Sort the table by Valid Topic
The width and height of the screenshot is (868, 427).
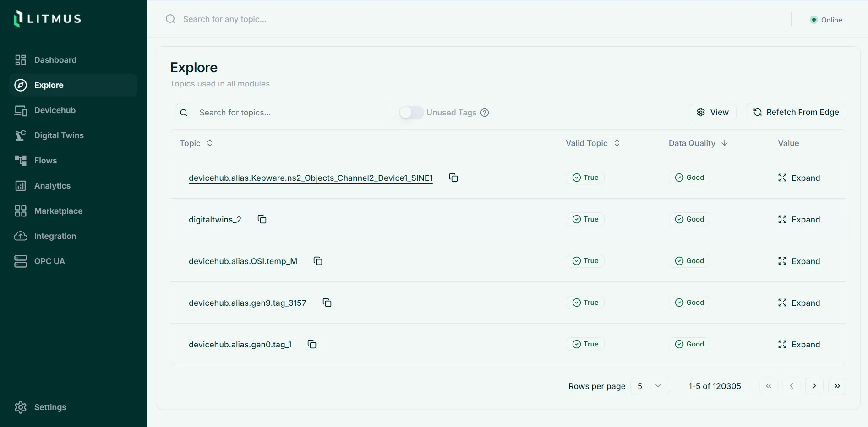click(x=593, y=143)
